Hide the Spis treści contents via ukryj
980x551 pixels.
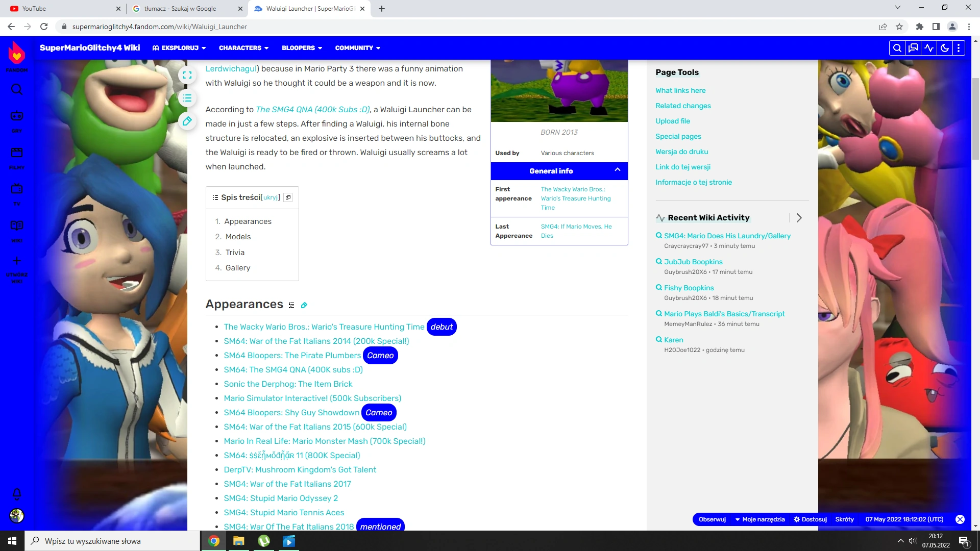271,197
